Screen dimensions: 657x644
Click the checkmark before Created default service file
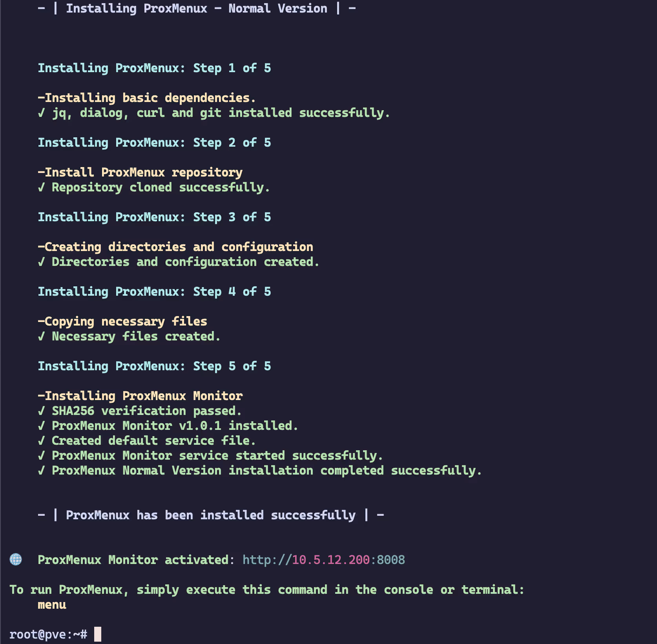coord(42,441)
